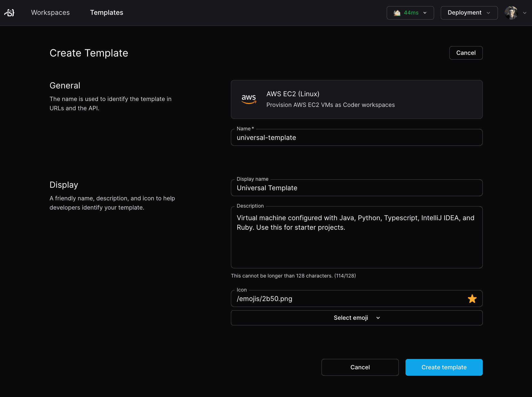Image resolution: width=532 pixels, height=397 pixels.
Task: Focus the Display name input field
Action: pyautogui.click(x=357, y=188)
